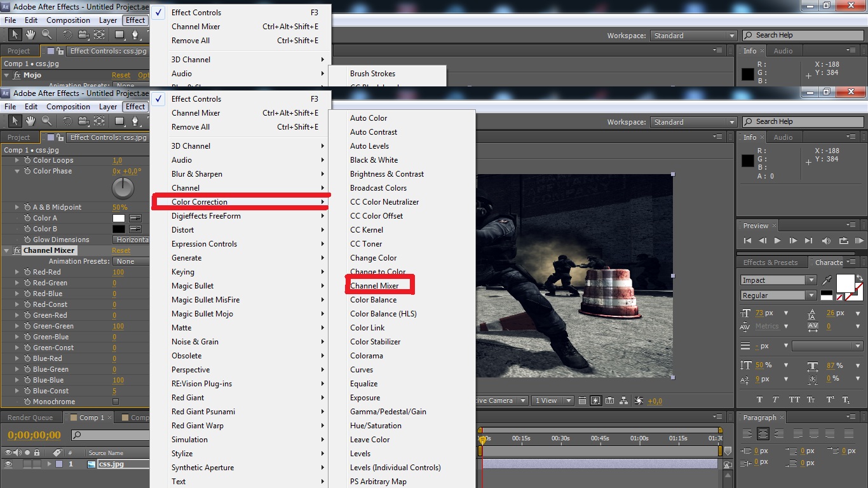Select the Selection tool in lower window toolbar

coord(15,121)
